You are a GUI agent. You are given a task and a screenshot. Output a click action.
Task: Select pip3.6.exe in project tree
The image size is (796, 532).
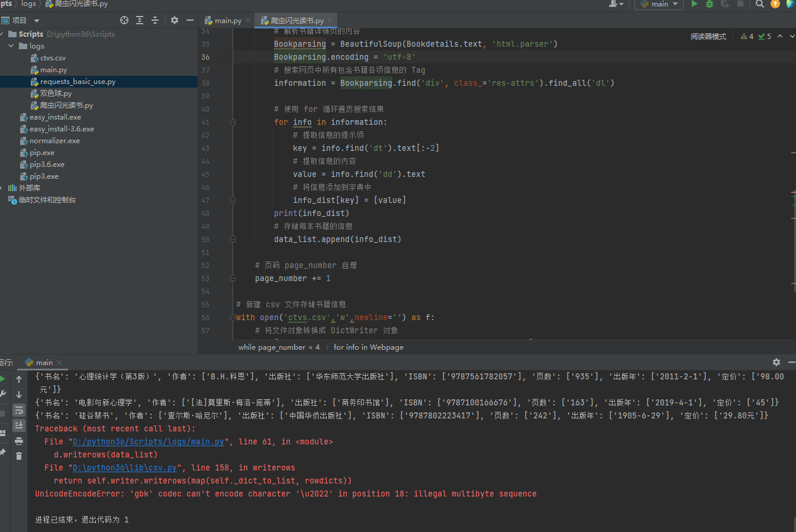47,164
